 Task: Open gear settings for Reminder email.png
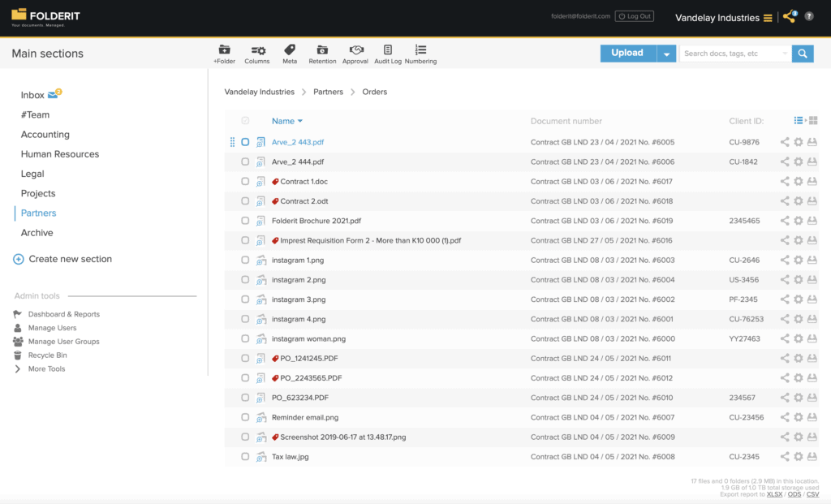click(799, 417)
